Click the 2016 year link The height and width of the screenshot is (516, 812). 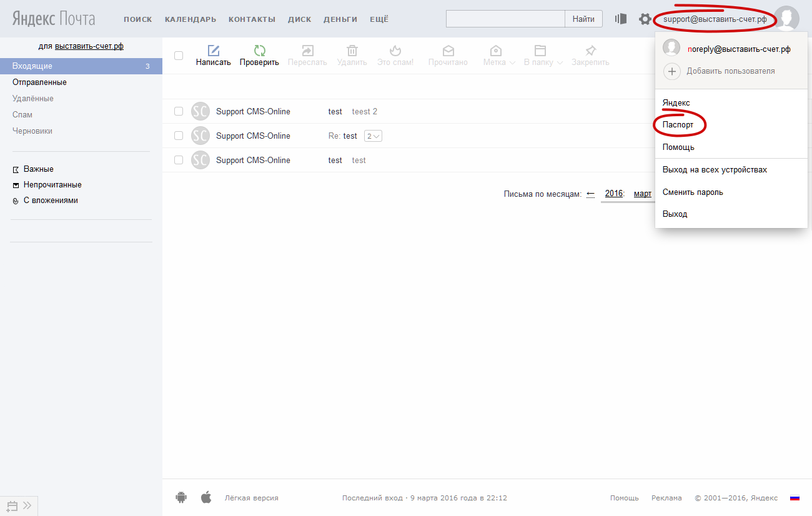pos(614,194)
